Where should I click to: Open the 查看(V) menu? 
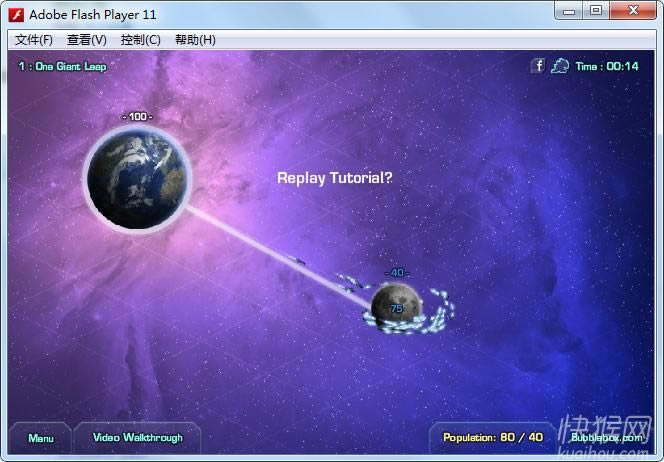coord(87,40)
